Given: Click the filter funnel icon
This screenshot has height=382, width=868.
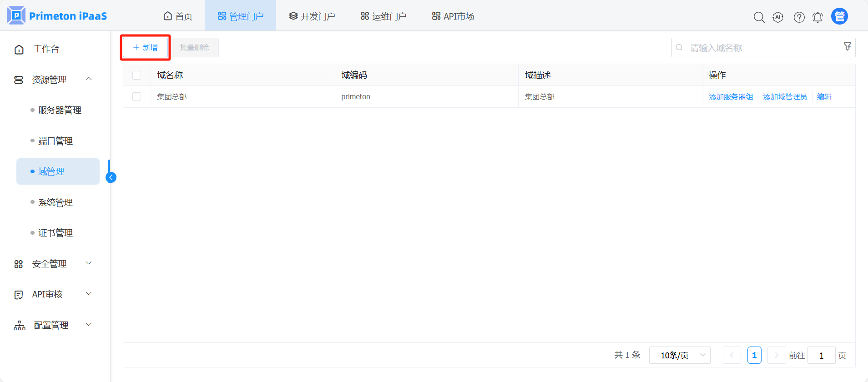Looking at the screenshot, I should tap(847, 46).
